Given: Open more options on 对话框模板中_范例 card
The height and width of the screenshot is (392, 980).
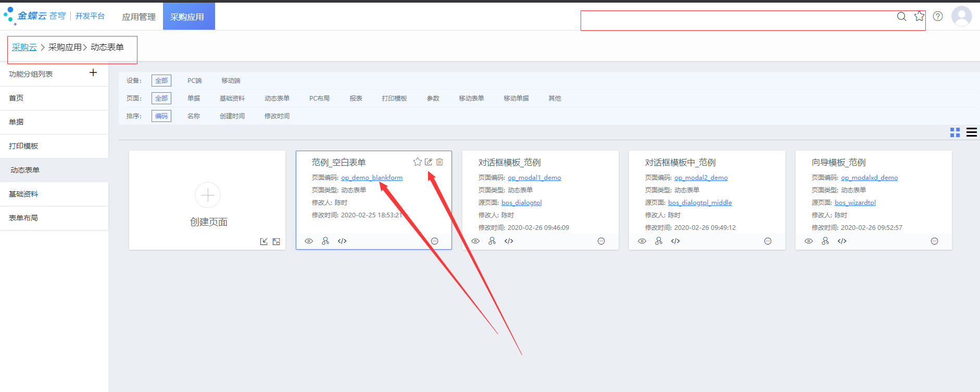Looking at the screenshot, I should point(768,241).
